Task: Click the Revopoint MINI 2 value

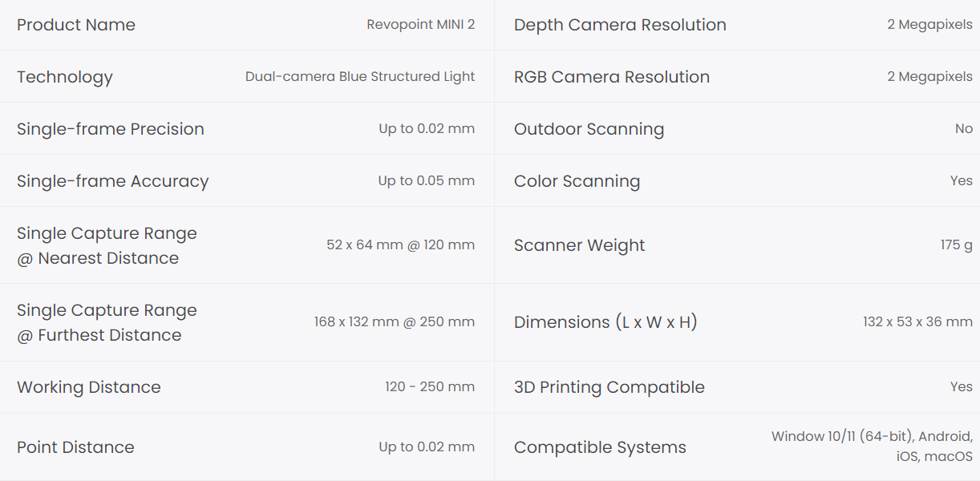Action: pyautogui.click(x=420, y=25)
